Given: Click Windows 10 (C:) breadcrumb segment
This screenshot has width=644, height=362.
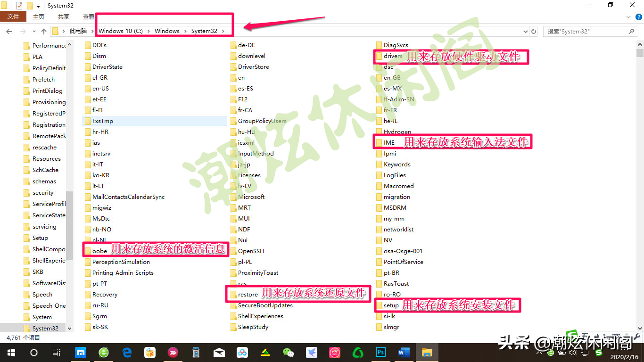Looking at the screenshot, I should click(x=121, y=31).
